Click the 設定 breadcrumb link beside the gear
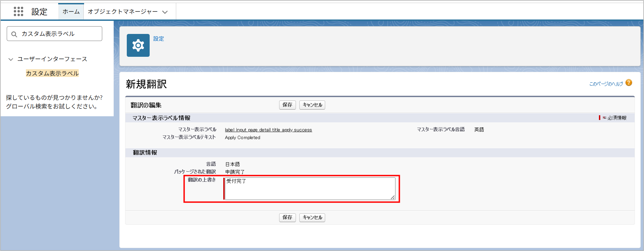Image resolution: width=644 pixels, height=251 pixels. (159, 39)
